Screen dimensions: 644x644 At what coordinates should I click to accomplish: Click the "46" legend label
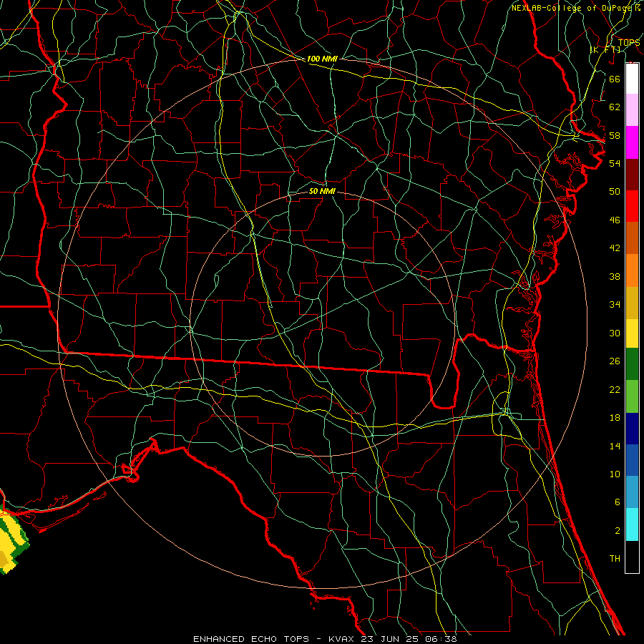pyautogui.click(x=615, y=220)
